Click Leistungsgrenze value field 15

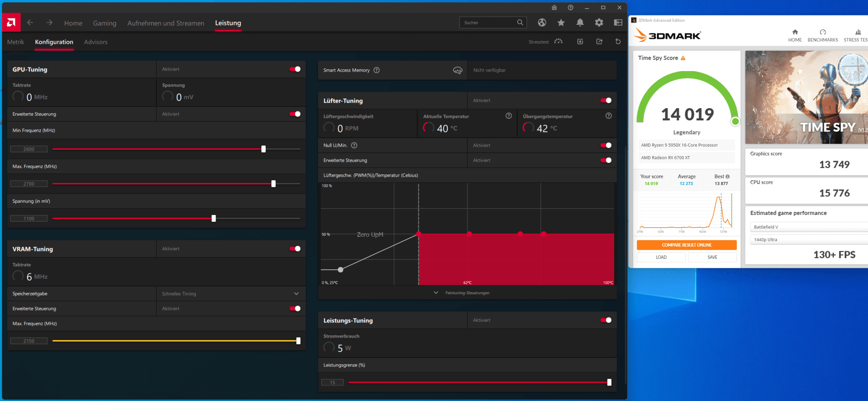click(332, 382)
